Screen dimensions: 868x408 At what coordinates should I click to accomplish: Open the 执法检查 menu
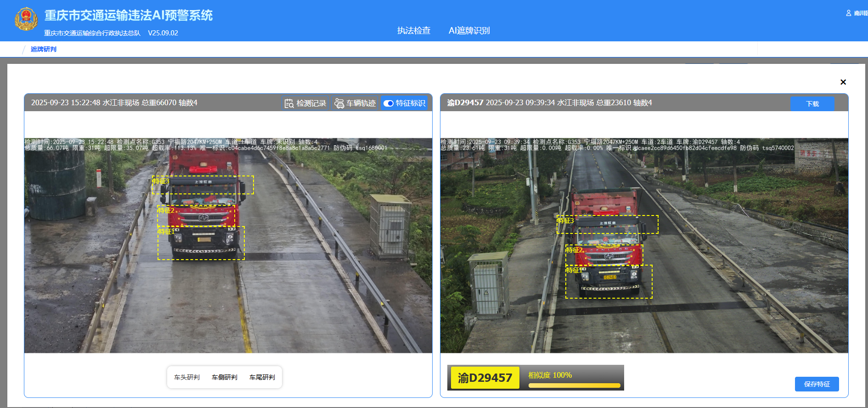point(413,30)
